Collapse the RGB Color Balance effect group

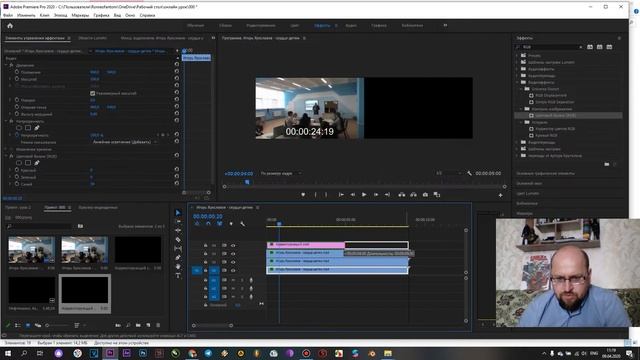point(6,156)
